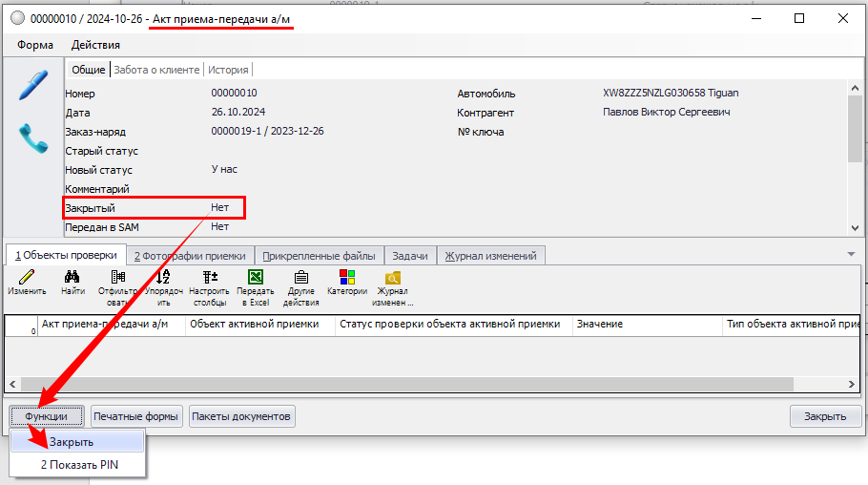The image size is (868, 485).
Task: Open Журнал изменений toolbar icon
Action: pyautogui.click(x=394, y=284)
